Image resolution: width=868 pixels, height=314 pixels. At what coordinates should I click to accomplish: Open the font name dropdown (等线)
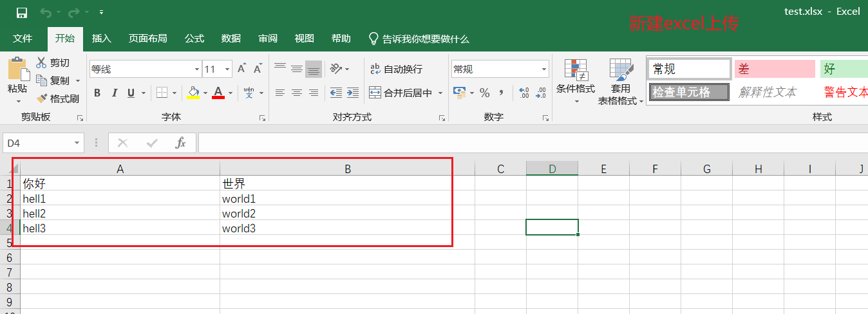pyautogui.click(x=197, y=69)
